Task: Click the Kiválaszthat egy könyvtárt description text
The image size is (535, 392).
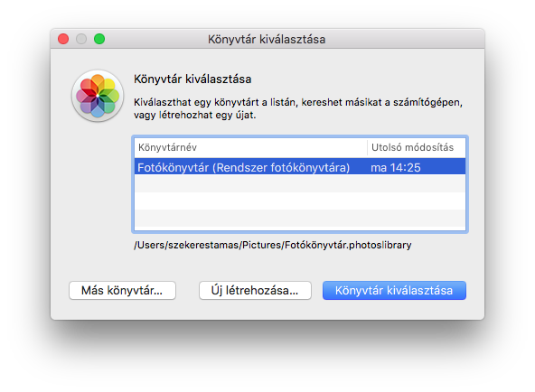Action: (x=298, y=108)
